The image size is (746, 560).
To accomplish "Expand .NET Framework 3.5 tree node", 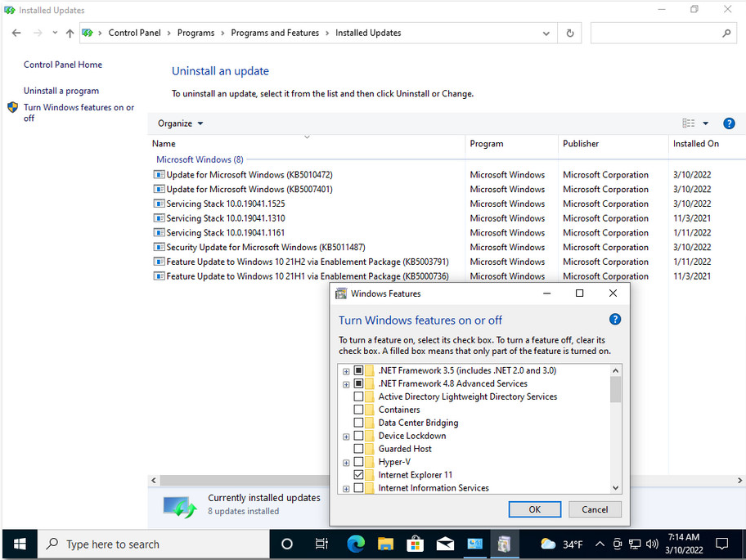I will (346, 371).
